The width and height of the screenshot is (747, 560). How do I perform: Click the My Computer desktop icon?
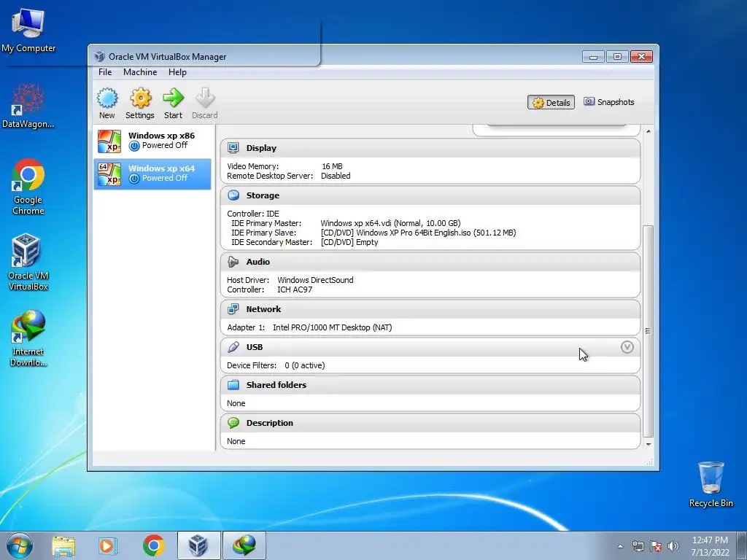point(28,29)
